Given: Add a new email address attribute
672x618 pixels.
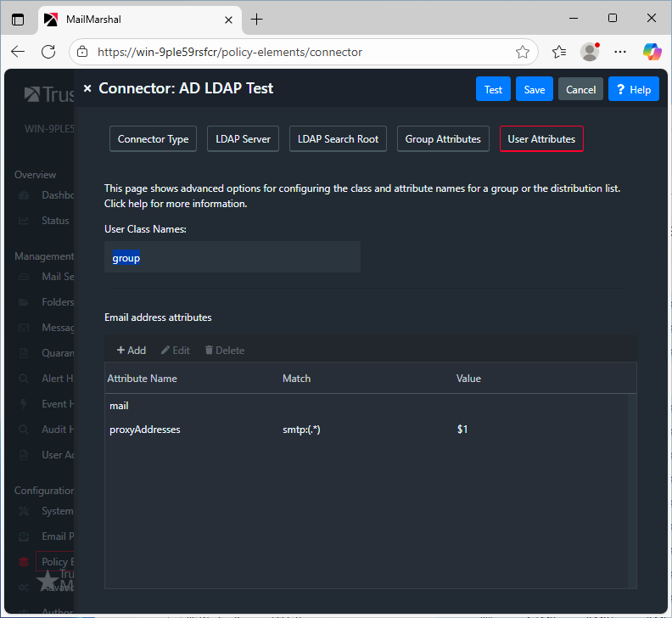Looking at the screenshot, I should 132,351.
